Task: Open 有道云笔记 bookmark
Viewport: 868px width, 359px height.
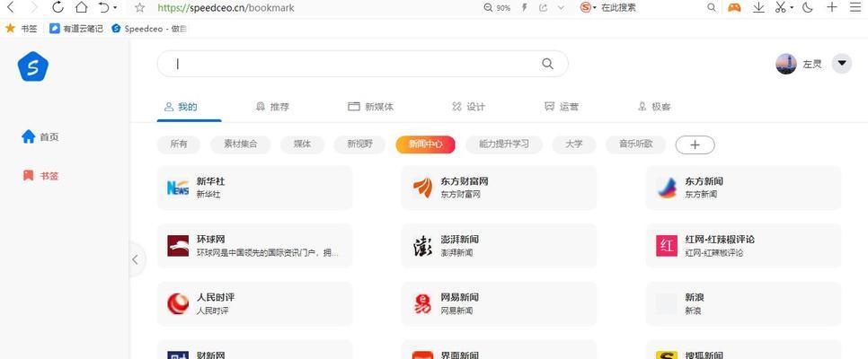Action: click(x=76, y=28)
